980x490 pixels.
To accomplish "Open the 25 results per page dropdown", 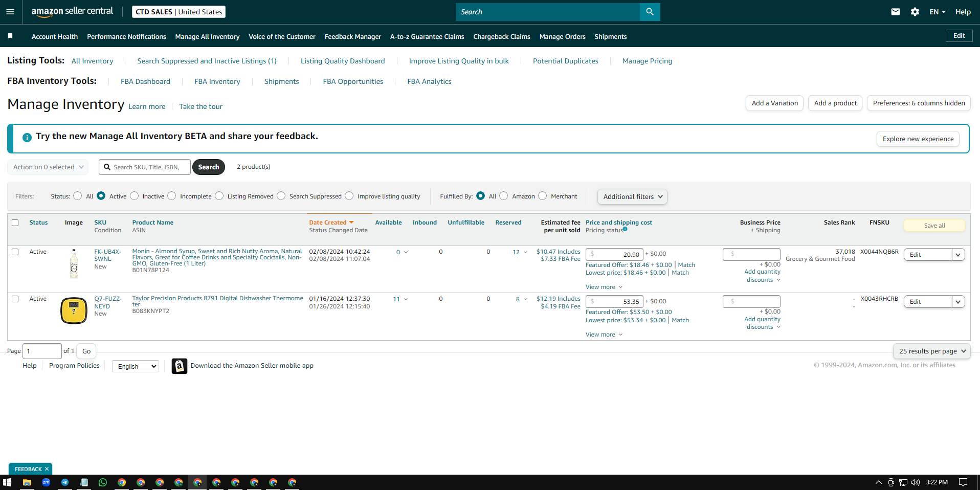I will [x=932, y=351].
